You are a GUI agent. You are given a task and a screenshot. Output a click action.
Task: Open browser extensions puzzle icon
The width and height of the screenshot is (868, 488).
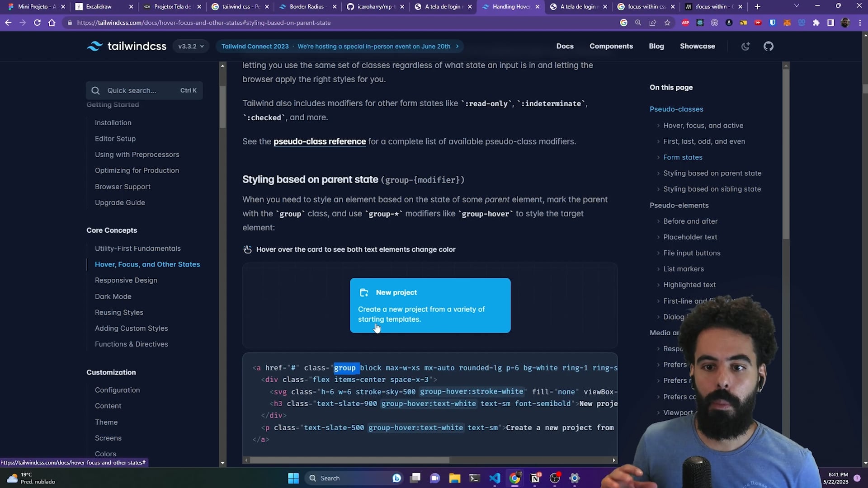[816, 23]
